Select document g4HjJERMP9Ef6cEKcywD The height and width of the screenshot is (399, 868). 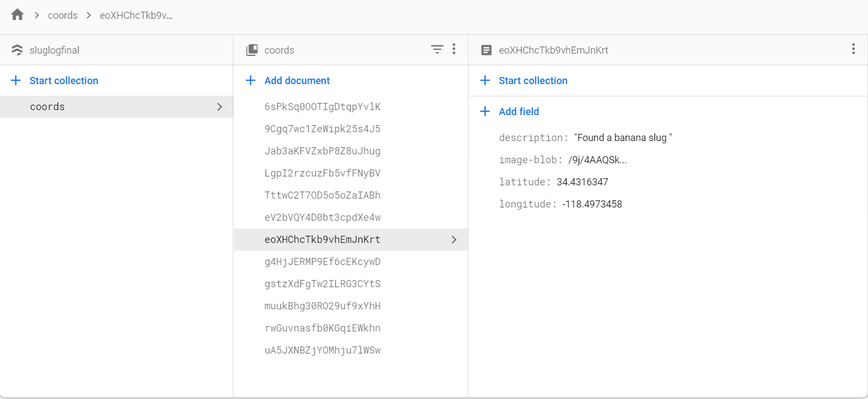coord(323,262)
